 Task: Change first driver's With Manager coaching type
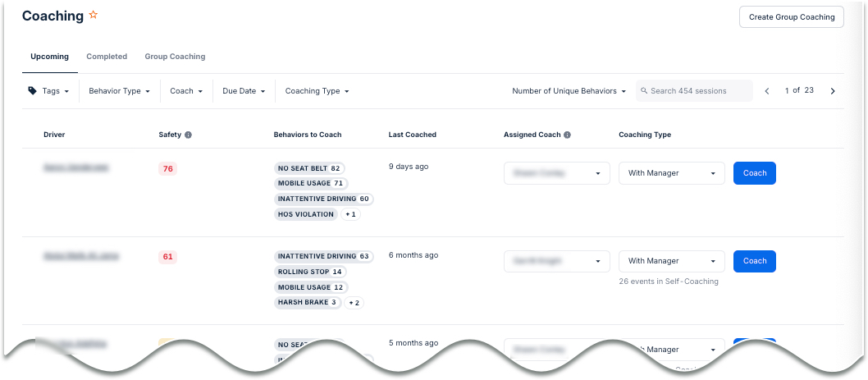point(671,173)
